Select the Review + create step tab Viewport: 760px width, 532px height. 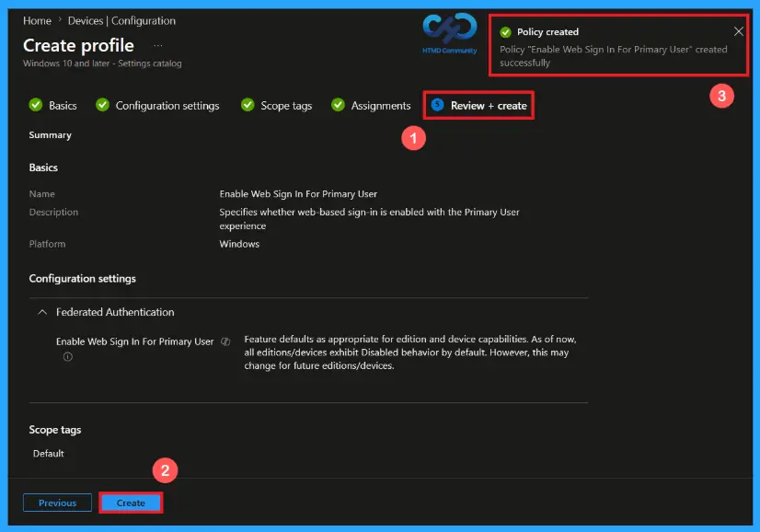click(x=478, y=105)
